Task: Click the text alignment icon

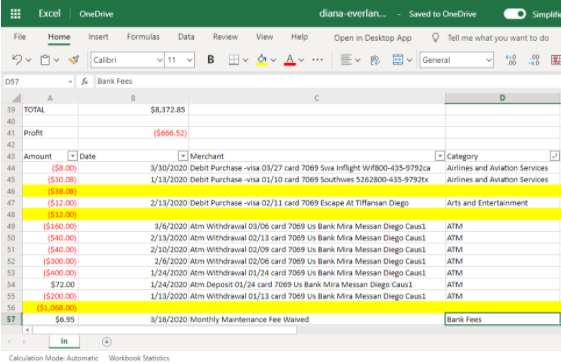Action: (x=346, y=60)
